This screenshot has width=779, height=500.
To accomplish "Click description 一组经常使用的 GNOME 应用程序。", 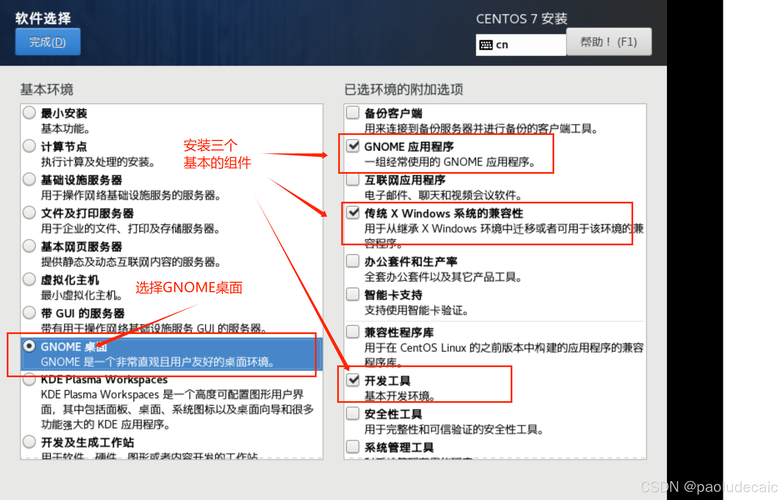I will point(450,162).
